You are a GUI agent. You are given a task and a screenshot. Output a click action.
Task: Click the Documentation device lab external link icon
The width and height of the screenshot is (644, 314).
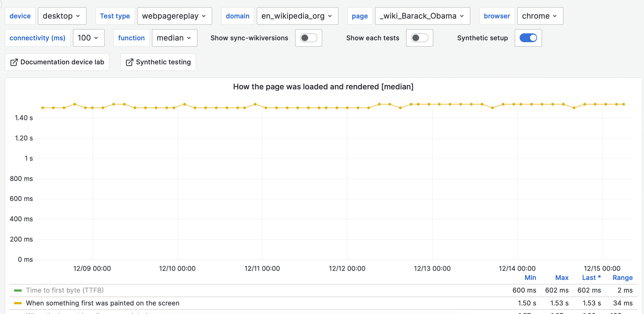coord(14,62)
